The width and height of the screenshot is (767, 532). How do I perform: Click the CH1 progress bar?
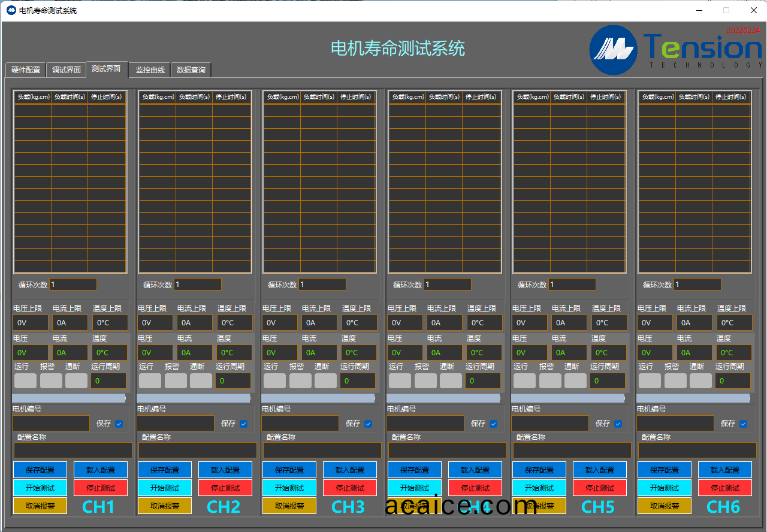[69, 398]
